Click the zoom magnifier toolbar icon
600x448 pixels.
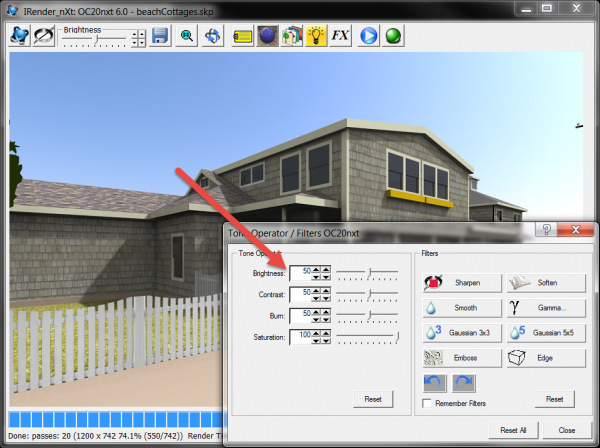(x=187, y=37)
